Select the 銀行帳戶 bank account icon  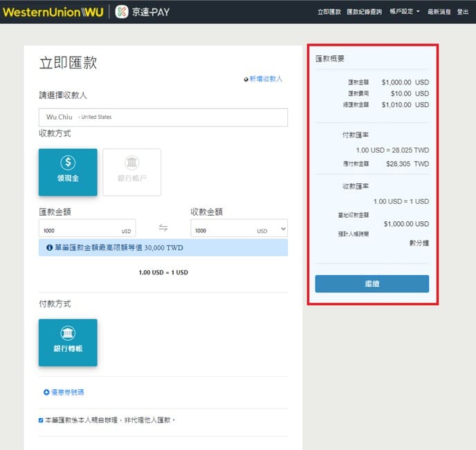[131, 163]
